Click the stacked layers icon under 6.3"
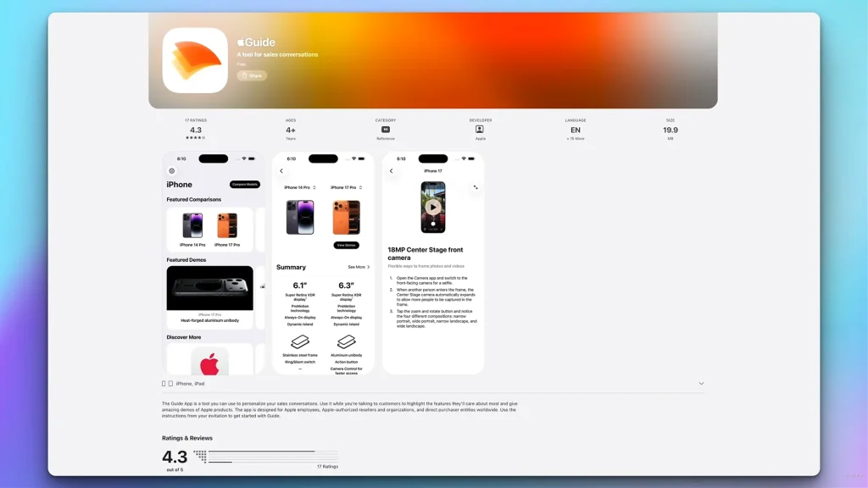 click(x=346, y=341)
